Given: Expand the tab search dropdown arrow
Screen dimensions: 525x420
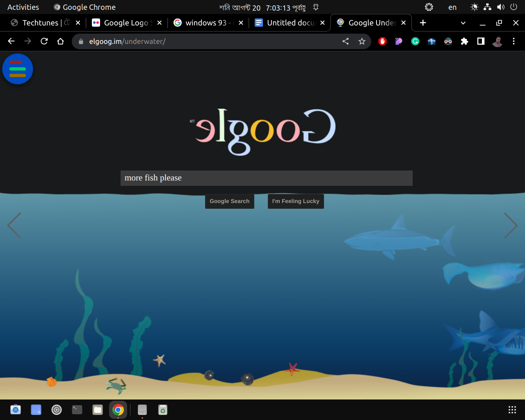Looking at the screenshot, I should point(463,23).
